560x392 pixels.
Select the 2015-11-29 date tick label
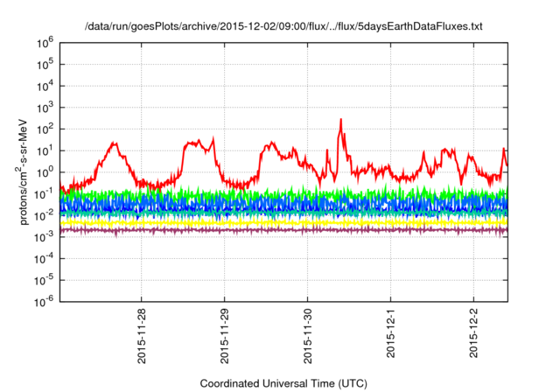(224, 336)
